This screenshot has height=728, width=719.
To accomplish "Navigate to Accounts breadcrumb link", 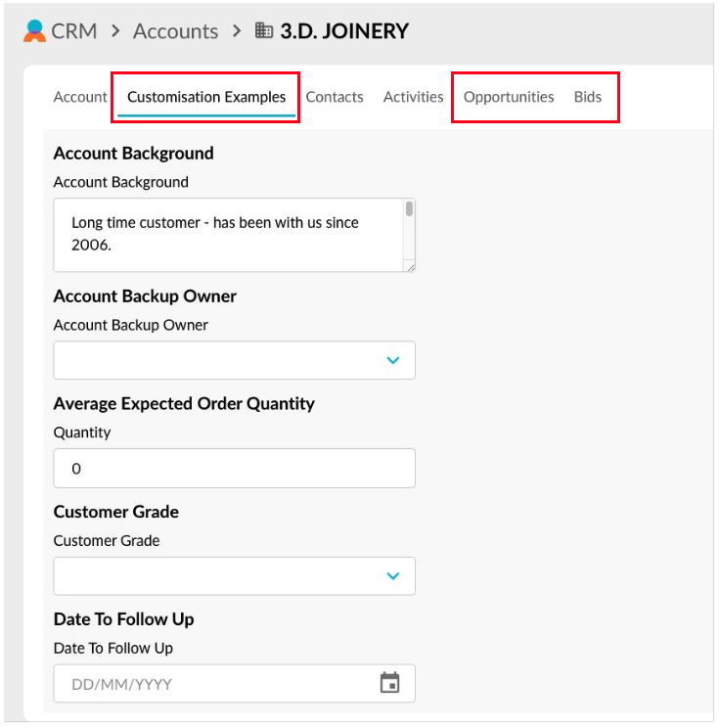I will click(x=175, y=30).
